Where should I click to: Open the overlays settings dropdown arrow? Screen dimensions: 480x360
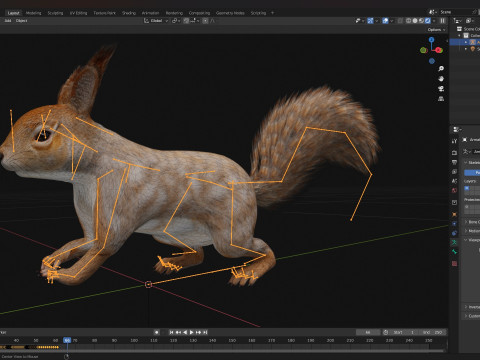coord(392,21)
